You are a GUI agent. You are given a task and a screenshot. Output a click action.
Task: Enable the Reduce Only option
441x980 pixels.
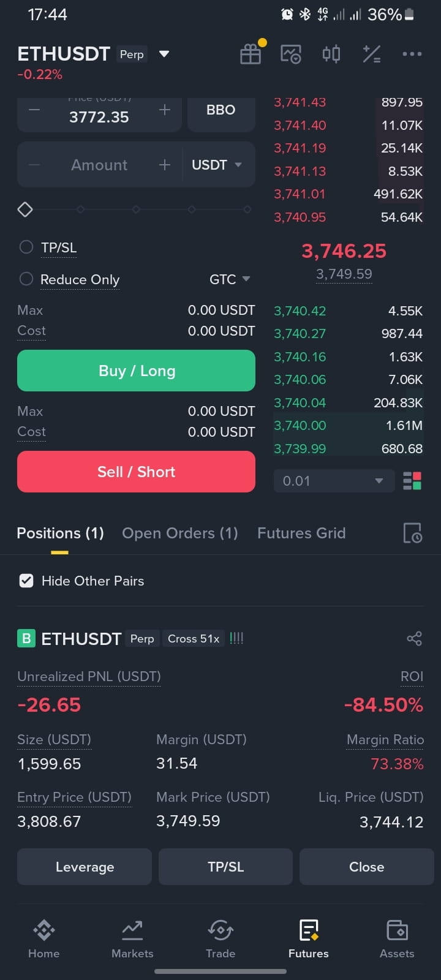click(x=26, y=279)
